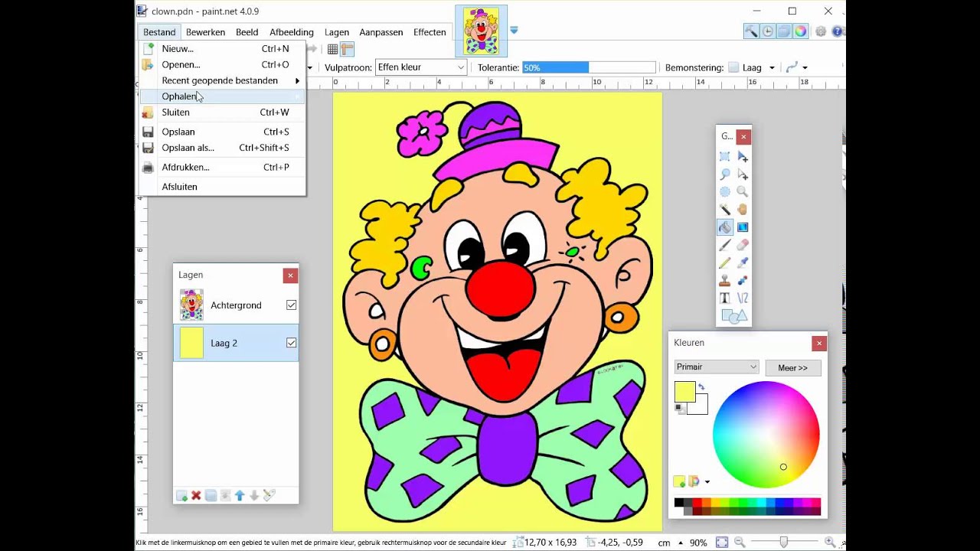Select the Rectangle Select tool

coord(724,156)
